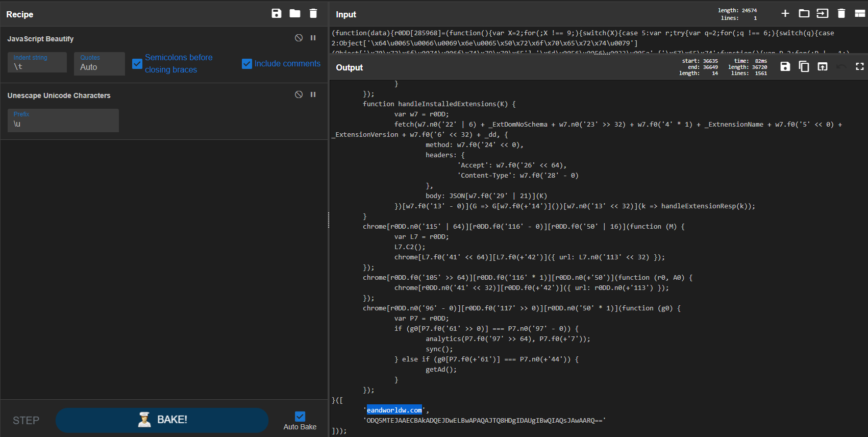Viewport: 868px width, 437px height.
Task: Click 'Accept' header key in output
Action: [x=473, y=165]
